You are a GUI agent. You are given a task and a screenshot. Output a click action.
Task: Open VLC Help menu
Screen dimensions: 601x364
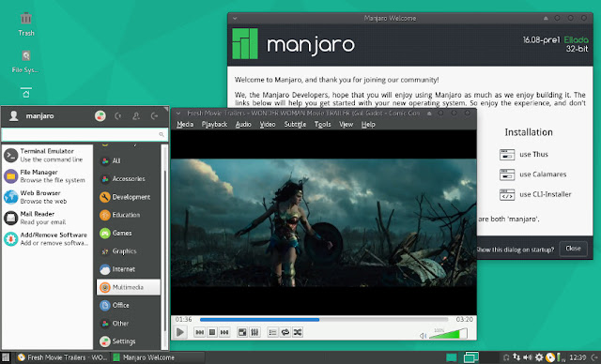[x=368, y=125]
